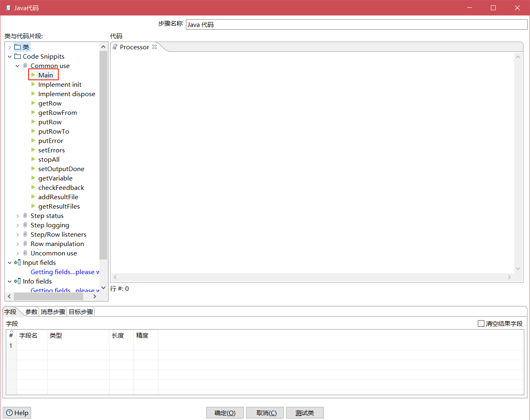The height and width of the screenshot is (420, 530).
Task: Click the 测试类 button
Action: point(305,413)
